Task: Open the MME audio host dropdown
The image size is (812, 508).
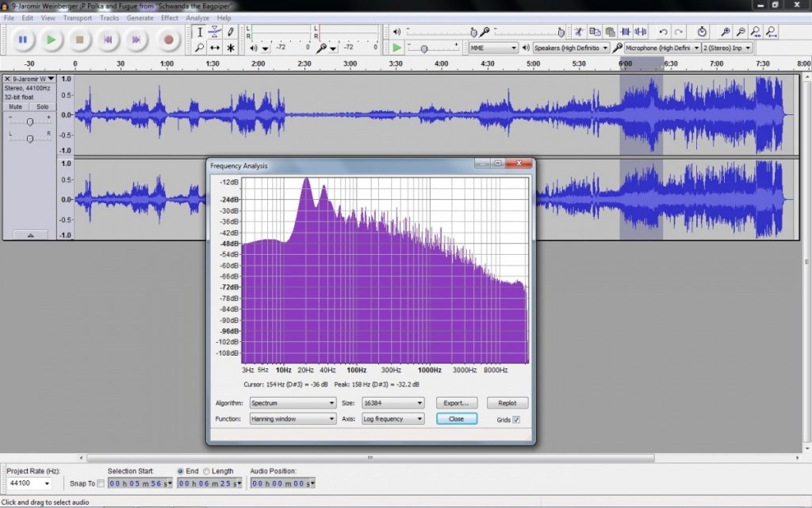Action: (493, 48)
